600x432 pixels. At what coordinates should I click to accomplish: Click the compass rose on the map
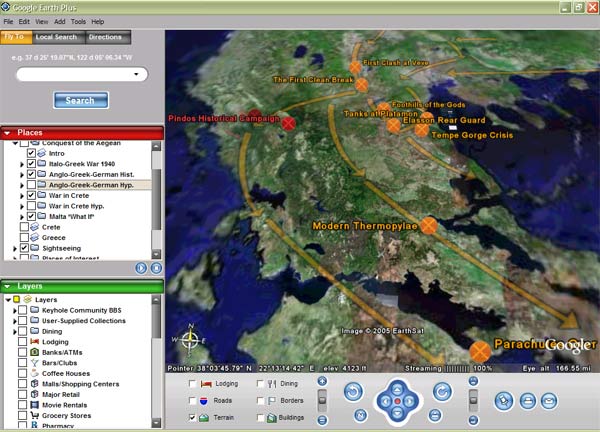click(190, 340)
